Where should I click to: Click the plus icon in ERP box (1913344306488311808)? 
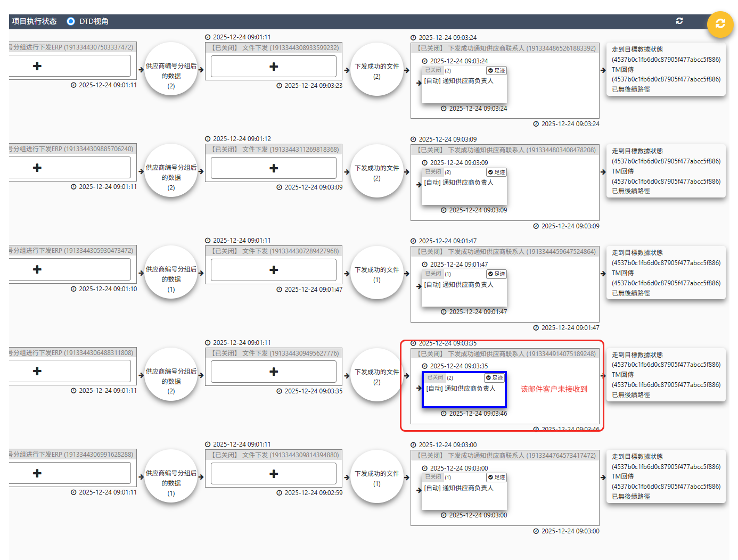(x=37, y=371)
